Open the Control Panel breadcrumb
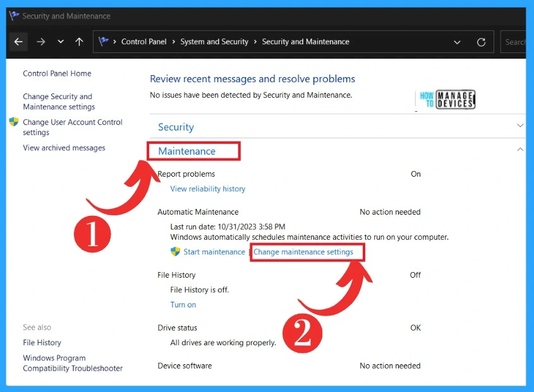The image size is (534, 392). [143, 42]
